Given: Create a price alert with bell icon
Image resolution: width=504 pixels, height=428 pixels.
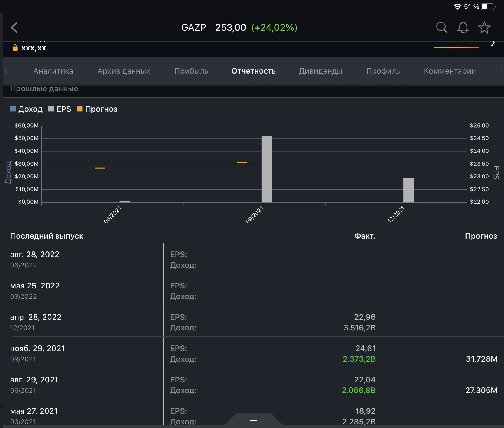Looking at the screenshot, I should 463,27.
